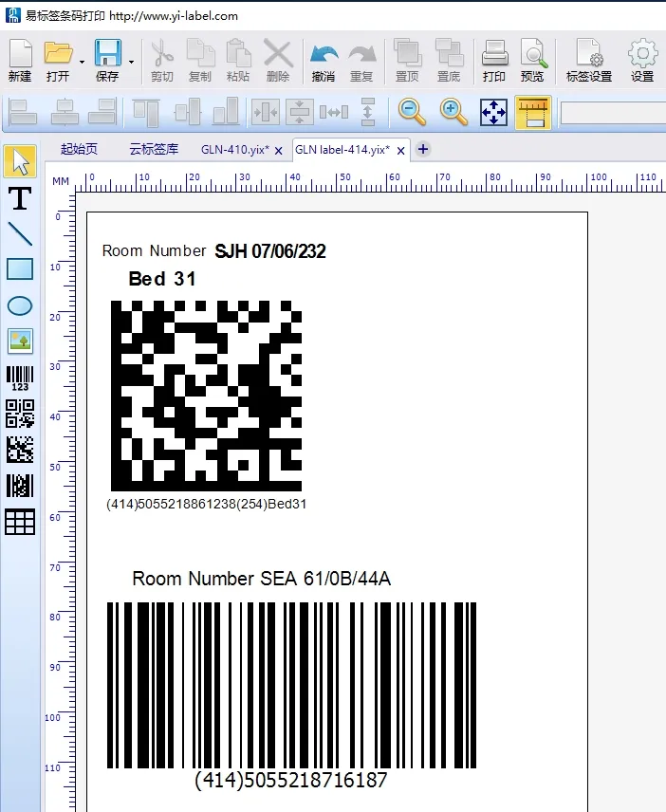666x812 pixels.
Task: Toggle the highlighted ruler display button
Action: (x=533, y=112)
